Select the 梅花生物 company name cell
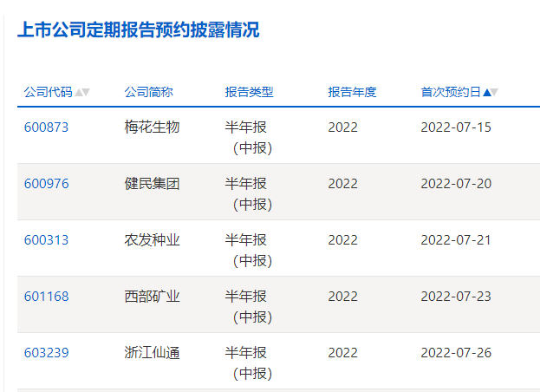Image resolution: width=540 pixels, height=392 pixels. [152, 127]
